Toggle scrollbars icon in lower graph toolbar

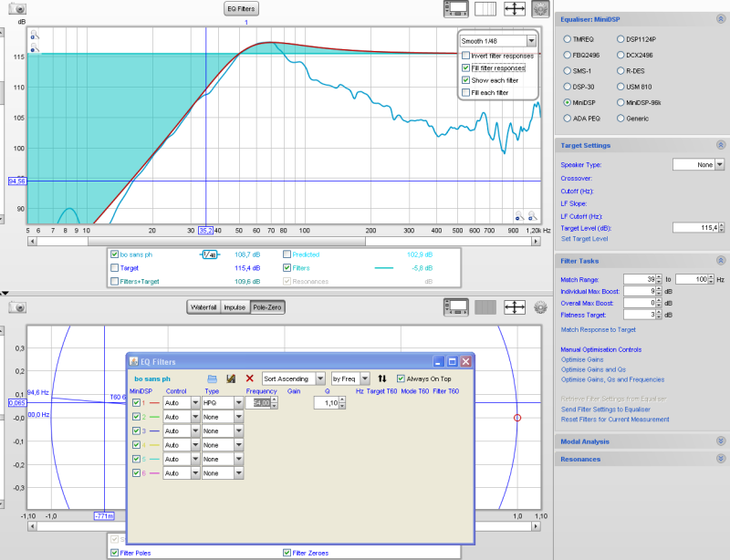click(x=455, y=307)
